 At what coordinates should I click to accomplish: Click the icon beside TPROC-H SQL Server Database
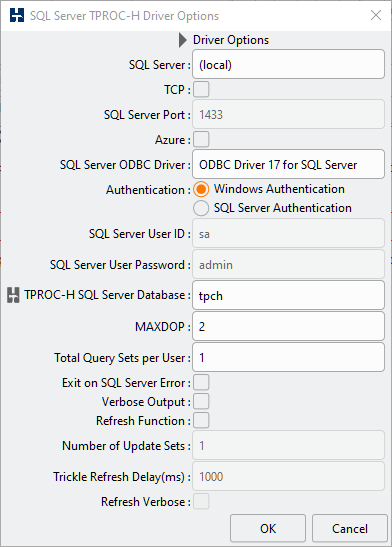click(13, 295)
